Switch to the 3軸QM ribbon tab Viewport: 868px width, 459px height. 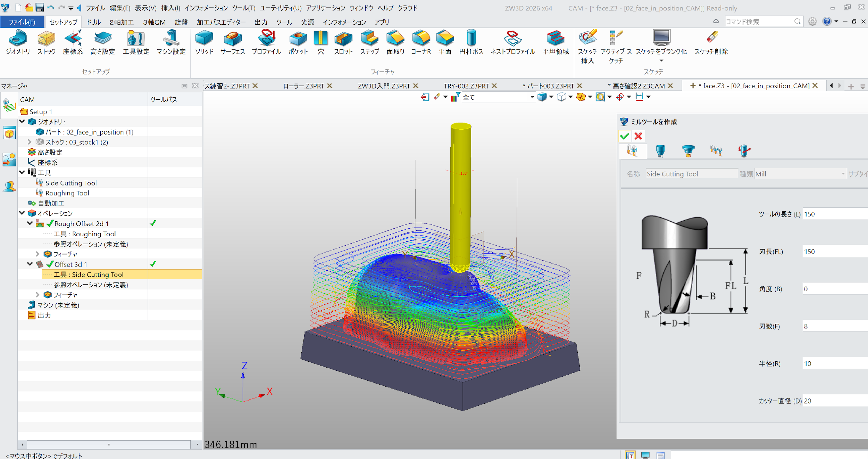pos(154,22)
